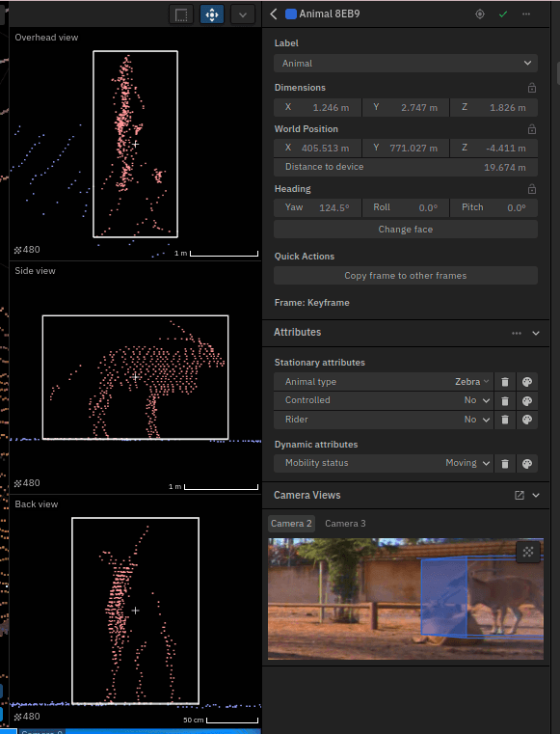Click palette icon for Mobility status
Viewport: 560px width, 734px height.
[527, 463]
